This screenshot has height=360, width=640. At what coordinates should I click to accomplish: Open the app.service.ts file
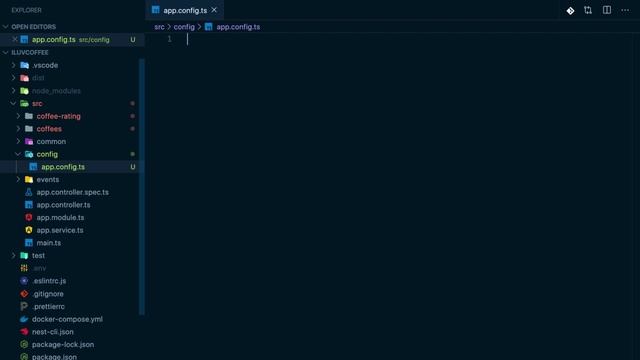click(60, 230)
